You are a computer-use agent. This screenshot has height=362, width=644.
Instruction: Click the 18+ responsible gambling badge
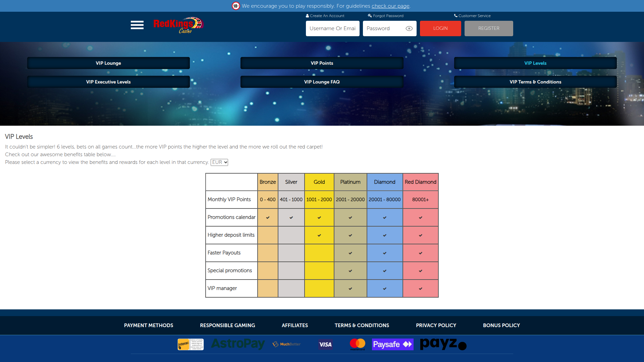click(236, 6)
